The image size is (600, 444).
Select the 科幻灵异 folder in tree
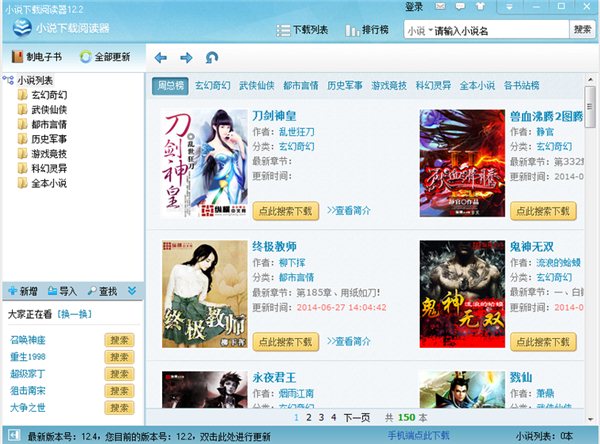click(42, 168)
